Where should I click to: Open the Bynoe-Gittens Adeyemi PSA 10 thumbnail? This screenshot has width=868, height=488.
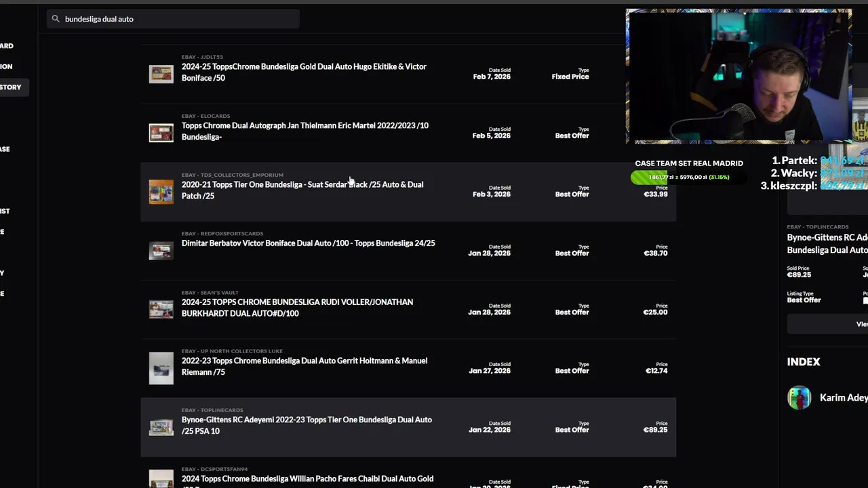[161, 427]
